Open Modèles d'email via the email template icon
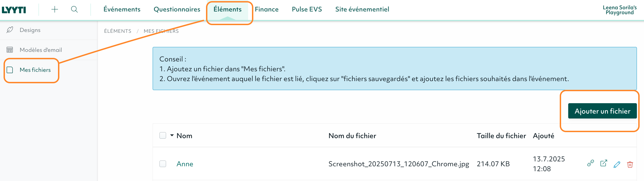This screenshot has width=644, height=181. (x=10, y=50)
